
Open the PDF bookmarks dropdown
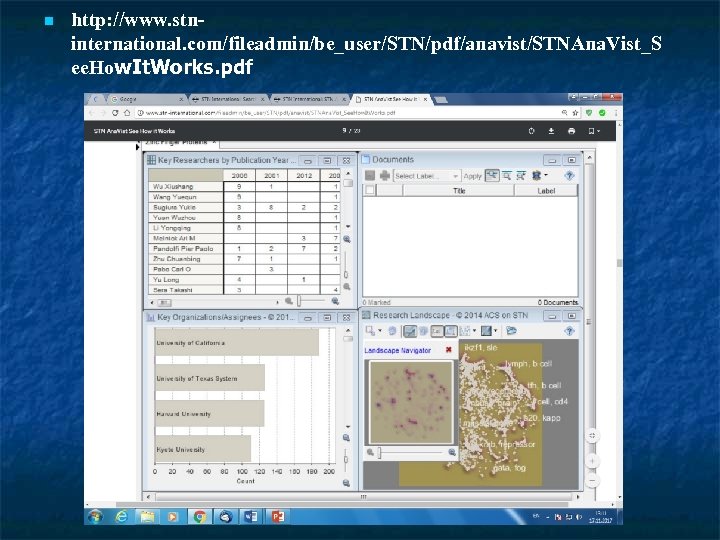click(594, 131)
